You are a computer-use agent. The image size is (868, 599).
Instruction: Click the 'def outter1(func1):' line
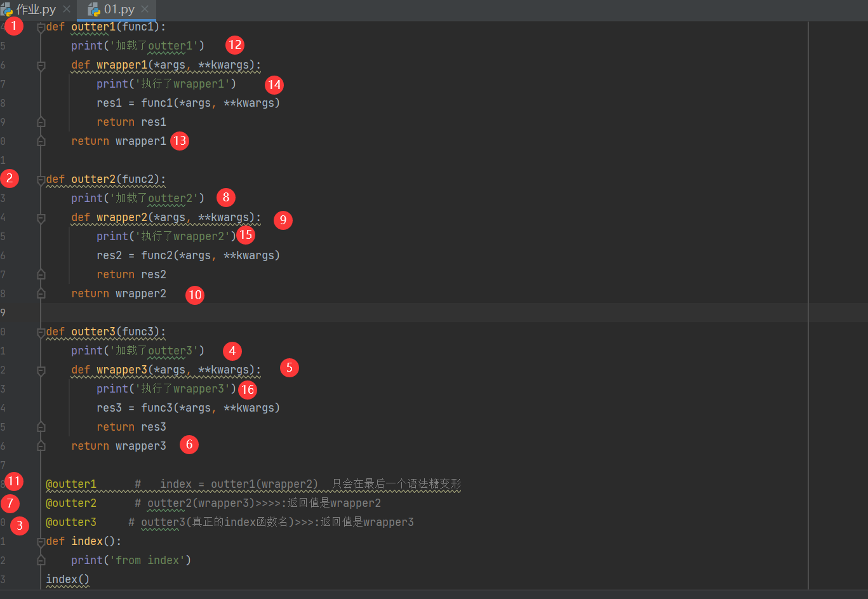105,27
